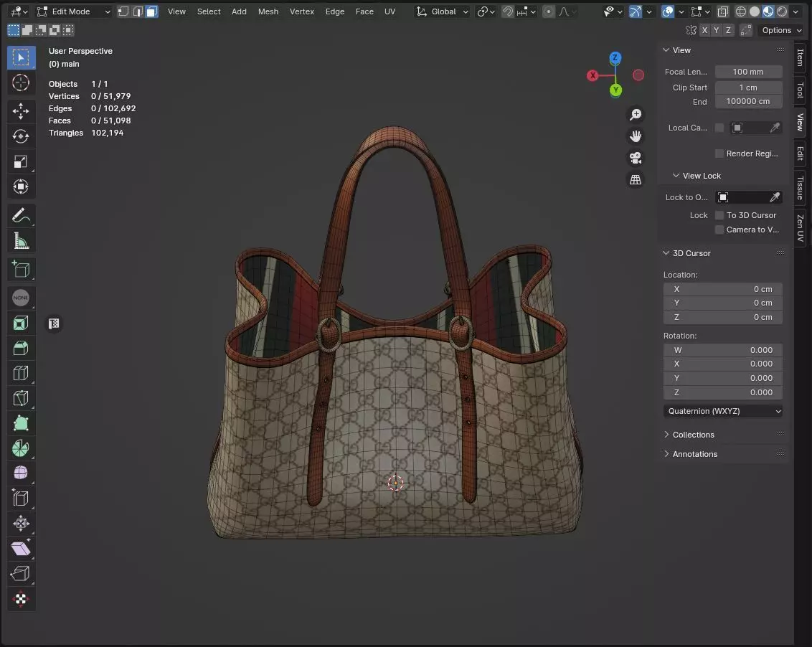Select the Edge Slide tool
Image resolution: width=812 pixels, height=647 pixels.
pos(21,499)
